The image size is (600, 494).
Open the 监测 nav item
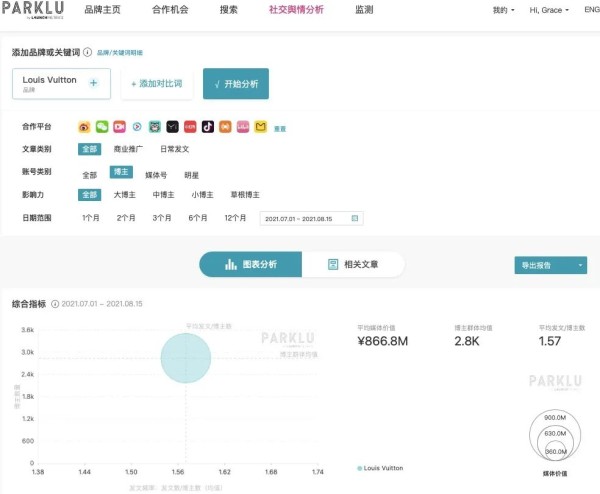tap(364, 10)
